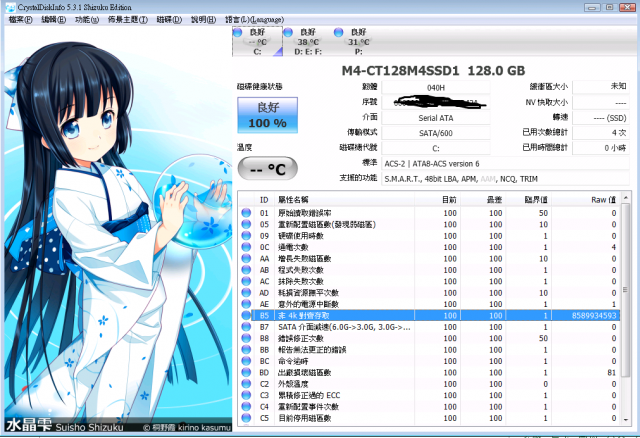Switch to the P: disk tab at 31 °C

[x=358, y=41]
